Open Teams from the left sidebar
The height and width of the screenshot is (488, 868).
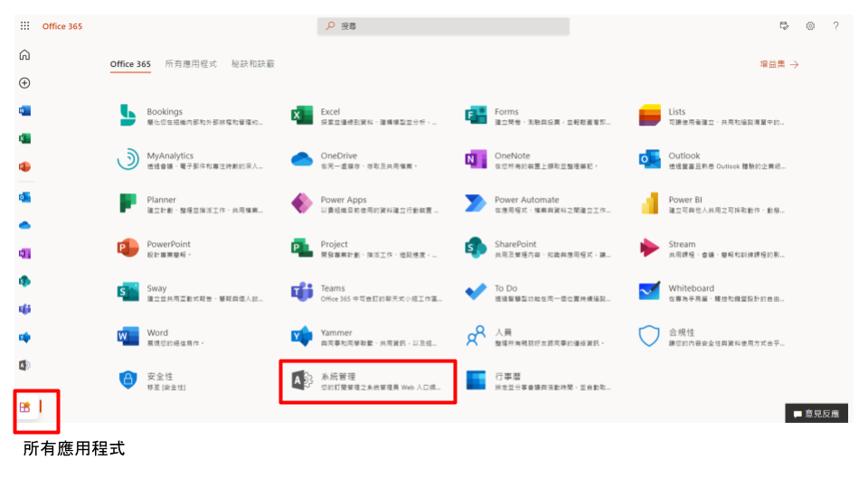(x=25, y=309)
